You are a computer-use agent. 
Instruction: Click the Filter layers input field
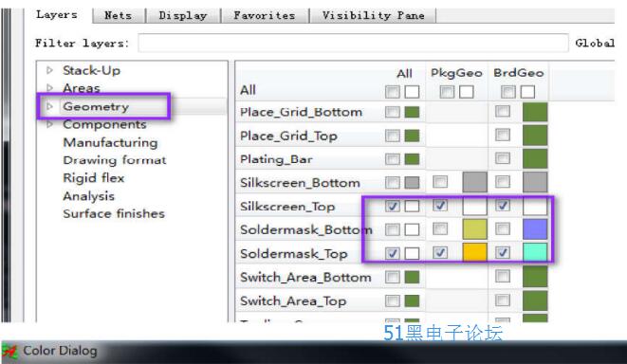pyautogui.click(x=353, y=43)
